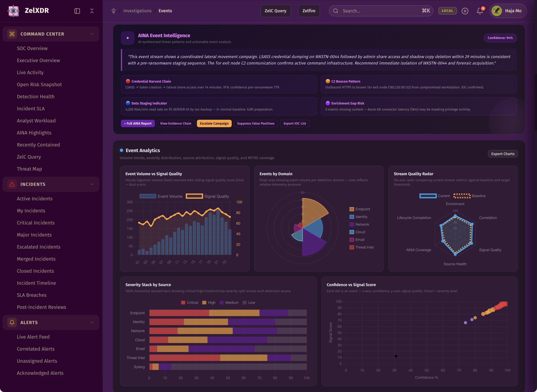Toggle the sidebar panel layout icon
The height and width of the screenshot is (392, 537).
point(77,11)
